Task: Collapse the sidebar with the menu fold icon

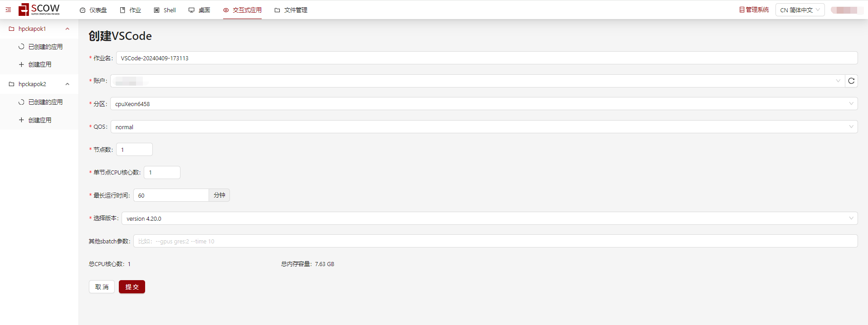Action: click(8, 10)
